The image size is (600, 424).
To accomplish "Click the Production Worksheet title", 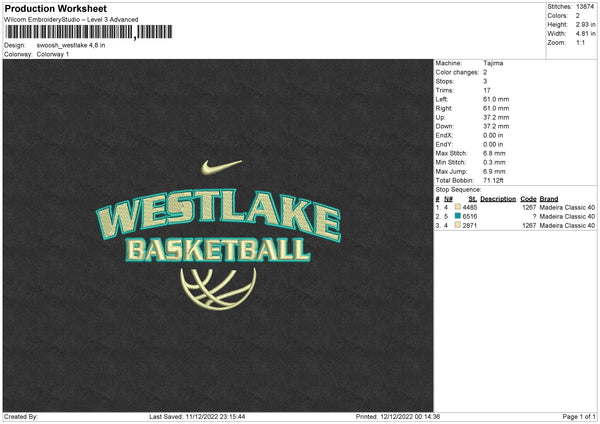I will 55,8.
